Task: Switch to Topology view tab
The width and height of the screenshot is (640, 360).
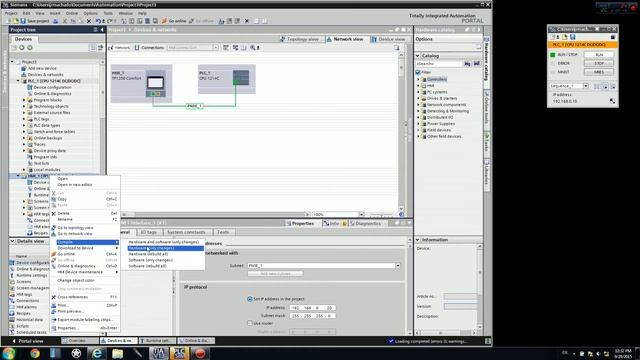Action: point(300,39)
